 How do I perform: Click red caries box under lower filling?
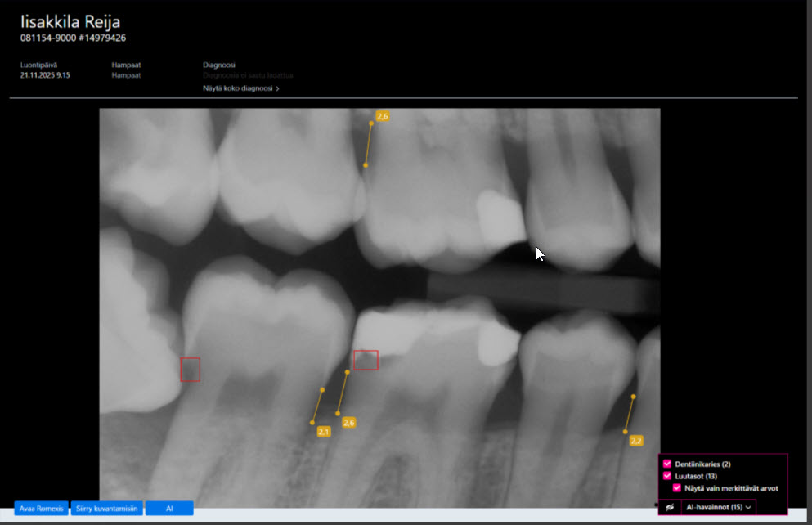(366, 360)
